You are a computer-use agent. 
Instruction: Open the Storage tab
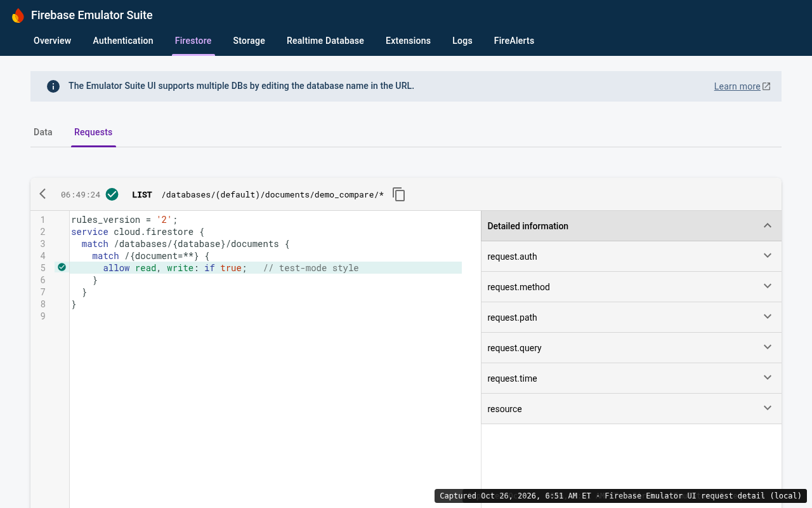[249, 41]
